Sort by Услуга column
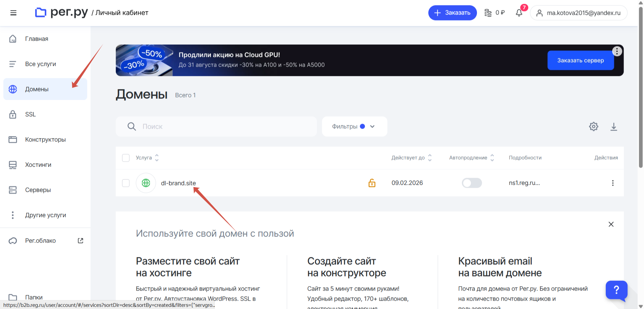Viewport: 644px width, 309px height. click(x=147, y=158)
